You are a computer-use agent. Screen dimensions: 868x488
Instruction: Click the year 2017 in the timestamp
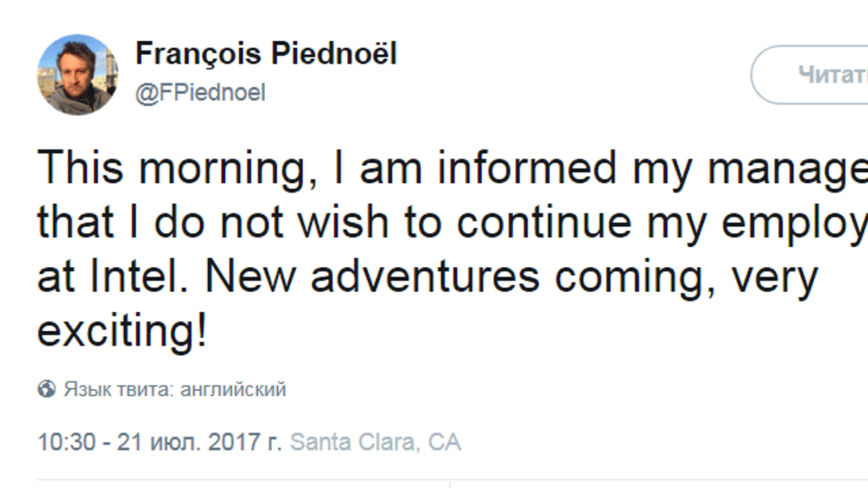[x=234, y=442]
